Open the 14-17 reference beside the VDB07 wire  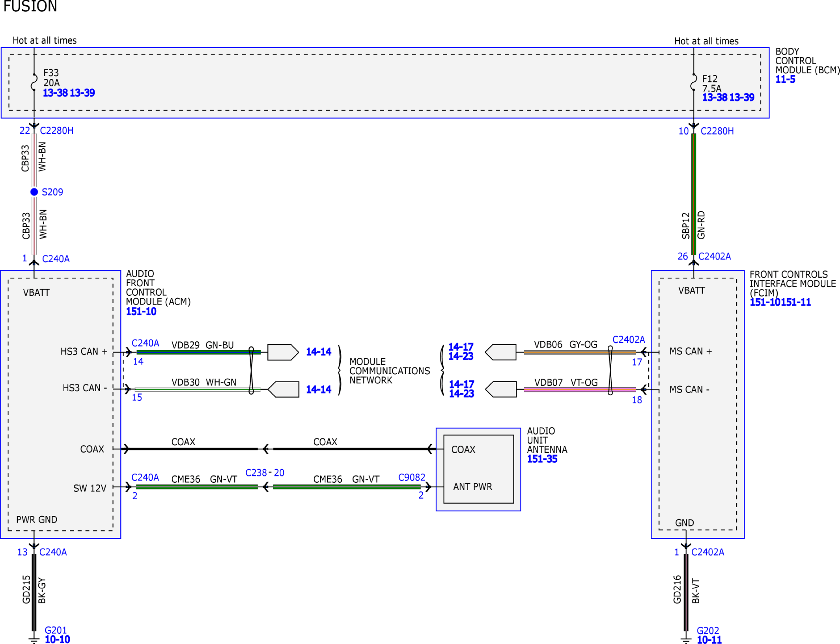point(462,384)
